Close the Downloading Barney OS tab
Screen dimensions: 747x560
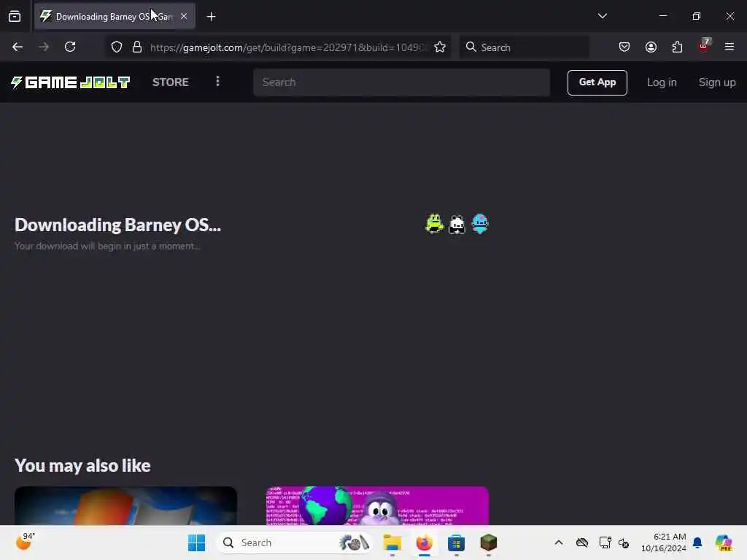184,16
